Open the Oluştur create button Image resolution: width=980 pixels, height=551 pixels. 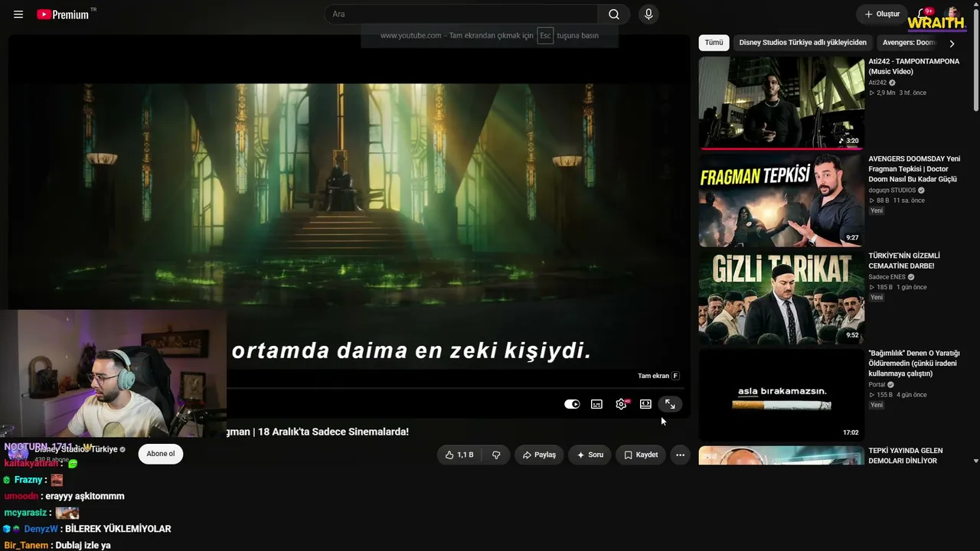point(882,15)
